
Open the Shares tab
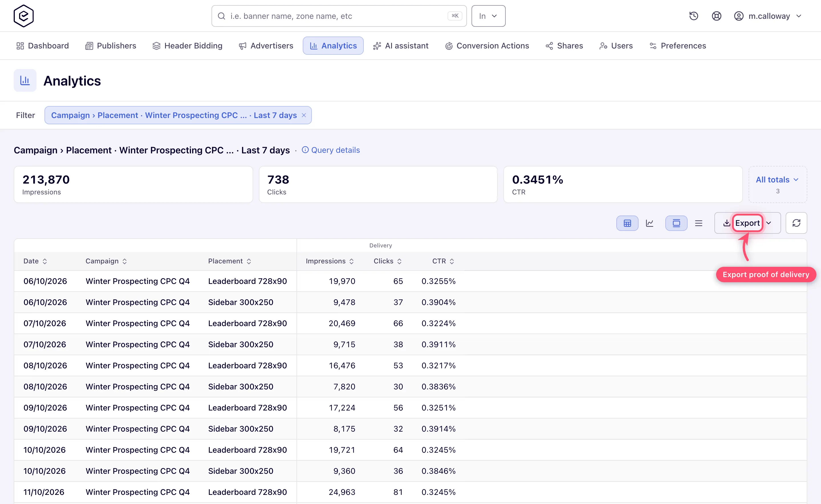pyautogui.click(x=564, y=46)
